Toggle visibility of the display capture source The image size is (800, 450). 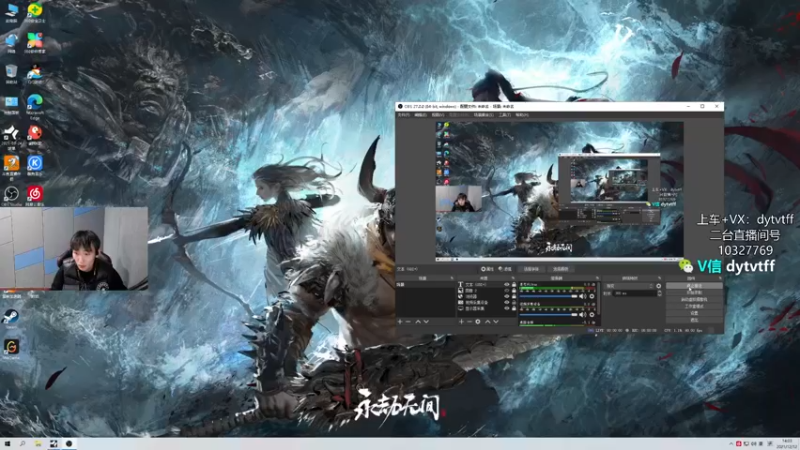(x=507, y=309)
